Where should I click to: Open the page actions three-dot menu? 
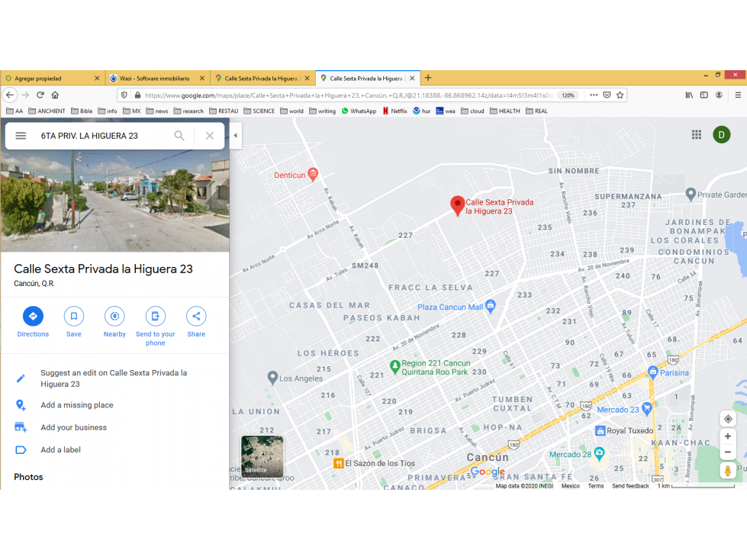(594, 95)
